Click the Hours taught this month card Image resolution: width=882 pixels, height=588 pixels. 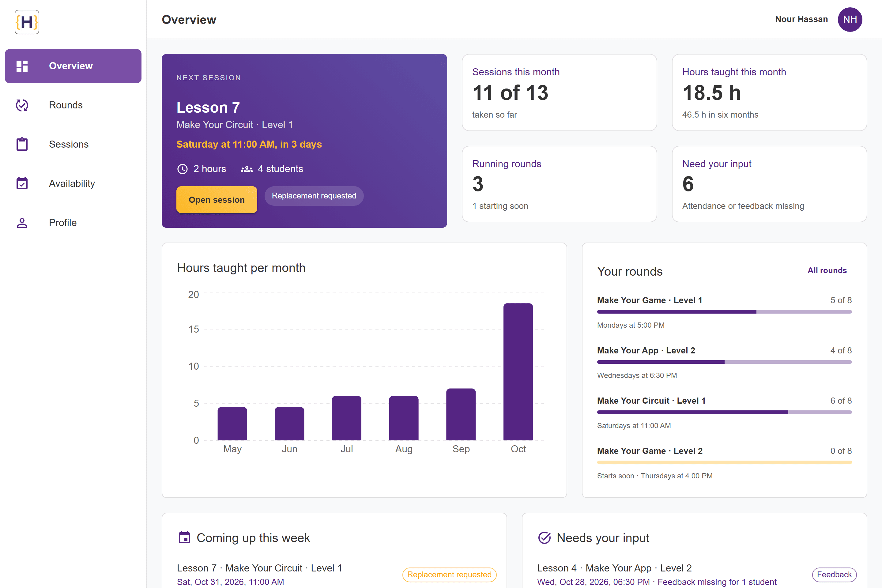[x=769, y=92]
